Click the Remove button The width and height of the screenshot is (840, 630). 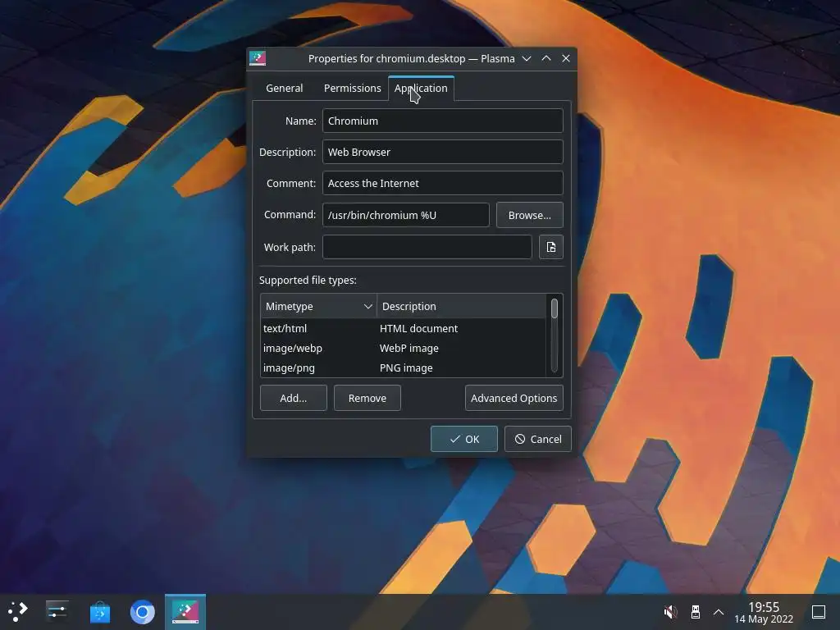point(367,398)
